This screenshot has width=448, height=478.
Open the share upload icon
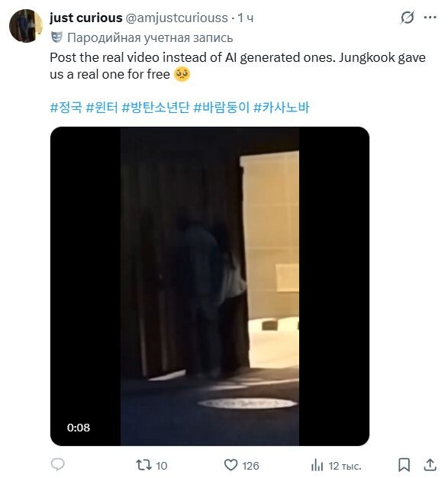tap(430, 464)
